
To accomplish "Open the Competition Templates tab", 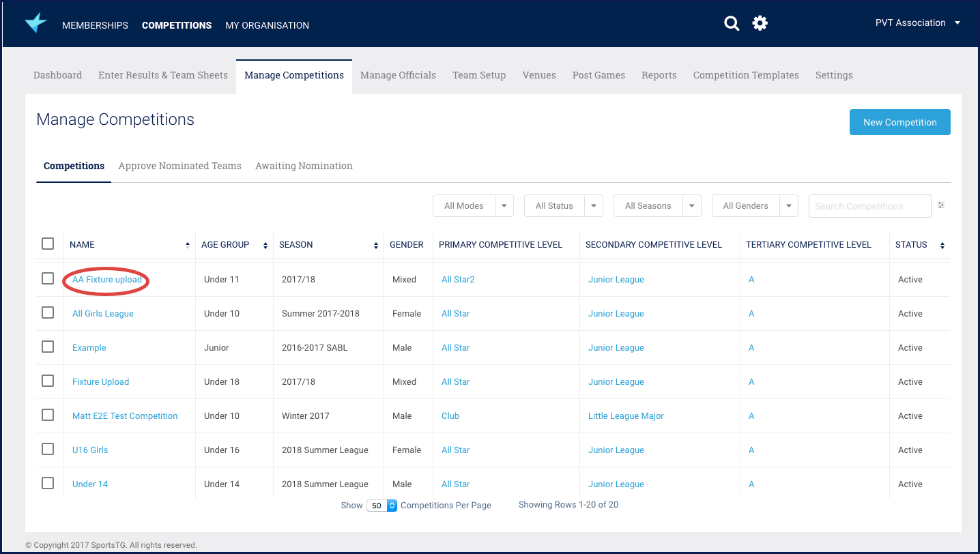I will coord(746,75).
